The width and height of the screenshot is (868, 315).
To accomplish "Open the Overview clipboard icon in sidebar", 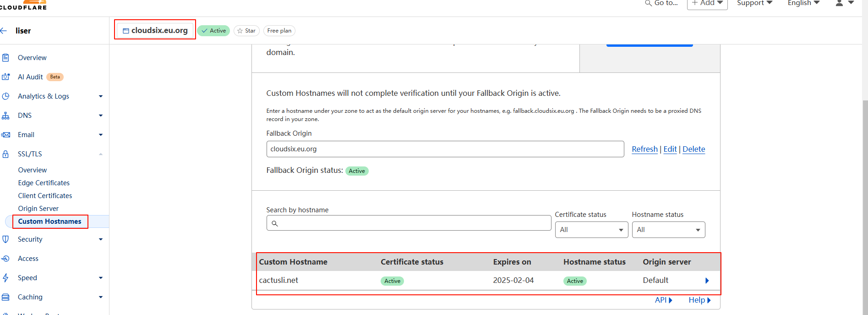I will 5,58.
